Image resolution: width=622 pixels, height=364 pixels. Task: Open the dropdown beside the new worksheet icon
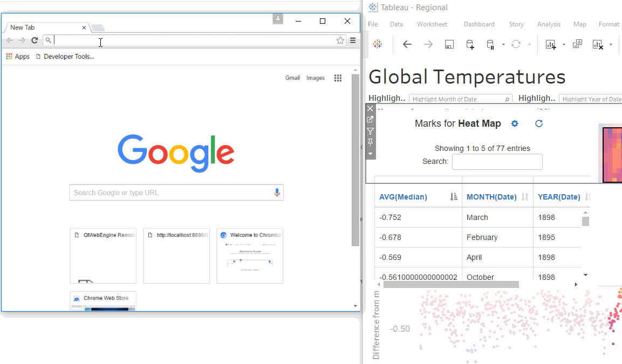pyautogui.click(x=563, y=44)
